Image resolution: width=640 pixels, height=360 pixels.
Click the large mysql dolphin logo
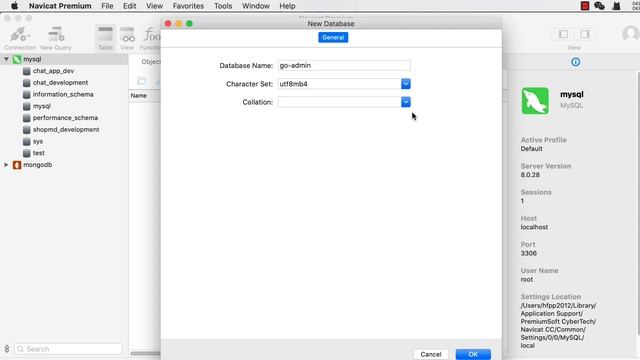pyautogui.click(x=535, y=101)
